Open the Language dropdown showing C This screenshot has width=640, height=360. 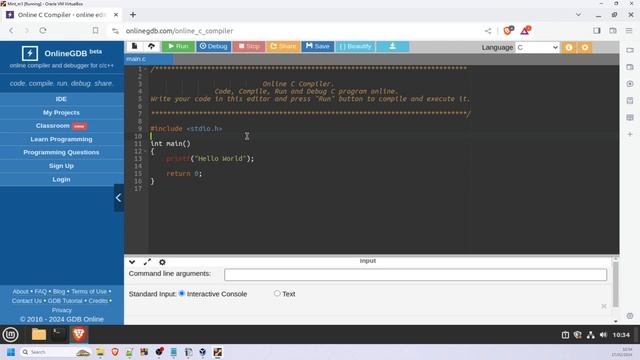[x=537, y=47]
